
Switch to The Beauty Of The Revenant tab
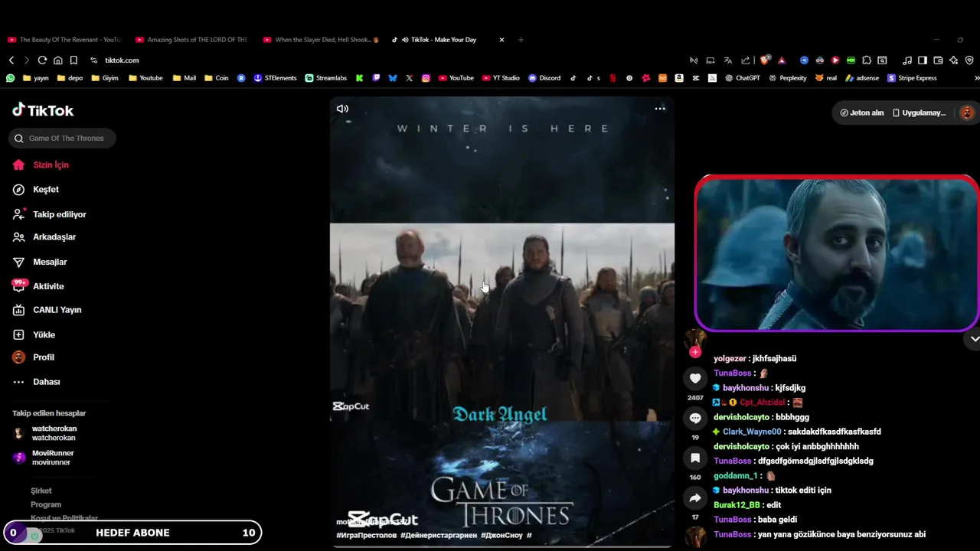tap(64, 40)
